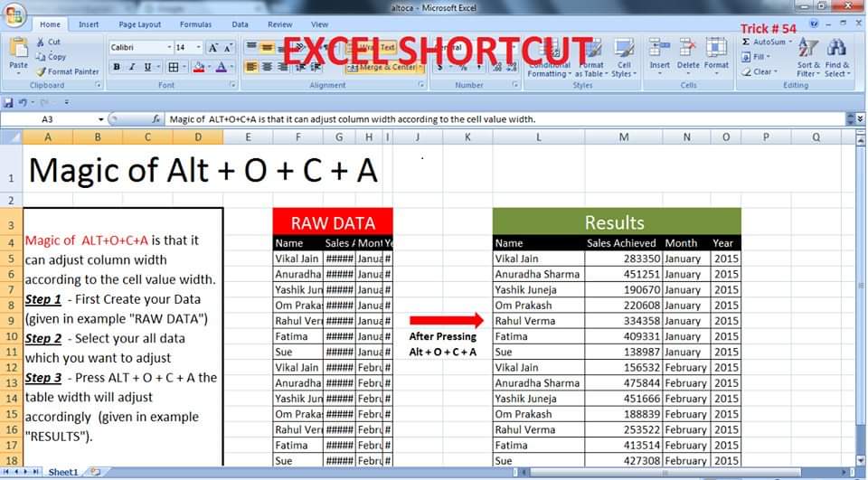Image resolution: width=868 pixels, height=480 pixels.
Task: Open Excel Help question mark
Action: click(814, 24)
